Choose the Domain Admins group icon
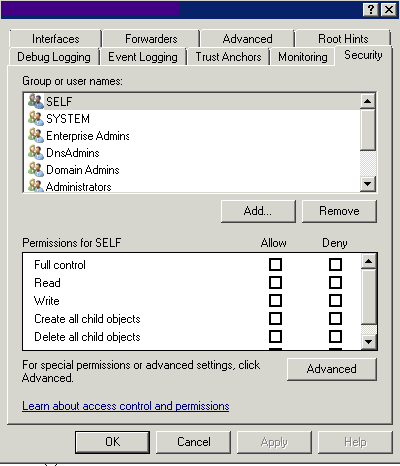This screenshot has width=400, height=466. click(x=36, y=169)
